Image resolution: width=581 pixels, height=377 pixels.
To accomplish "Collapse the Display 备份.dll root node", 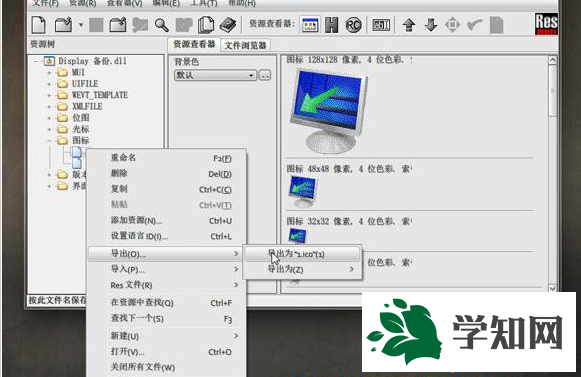I will click(36, 61).
